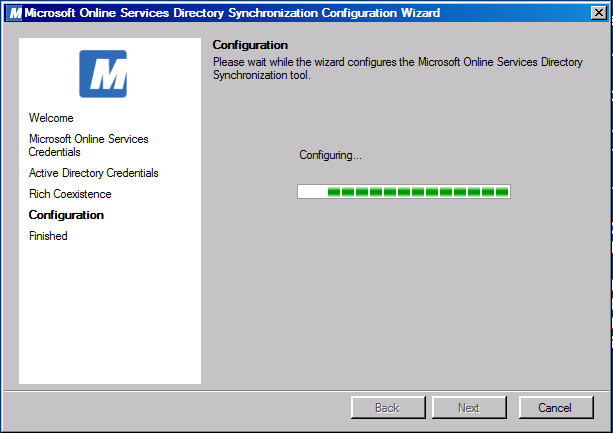
Task: Click the bold Configuration step in sidebar
Action: point(66,215)
